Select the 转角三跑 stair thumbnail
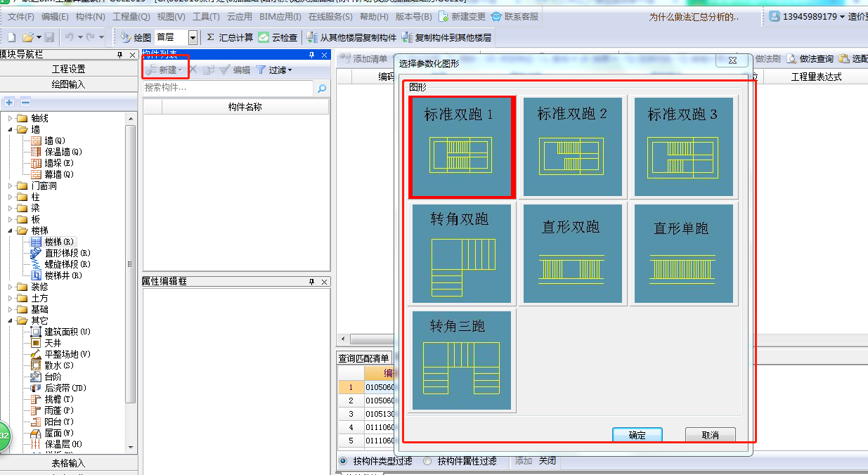Image resolution: width=868 pixels, height=475 pixels. (461, 360)
